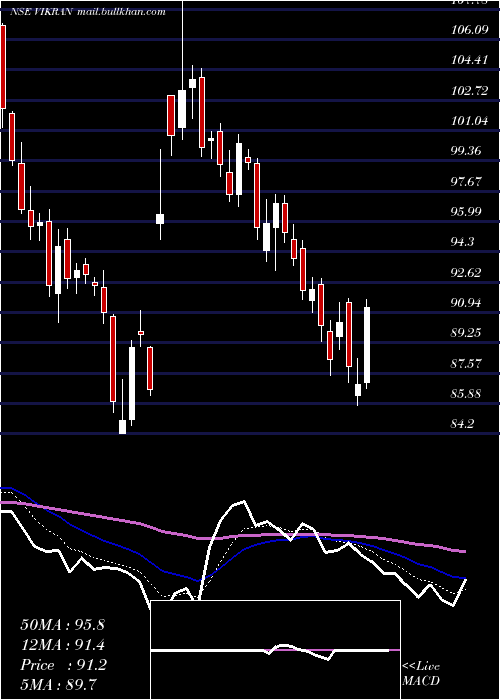The height and width of the screenshot is (700, 500).
Task: Click the 102.72 price axis label
Action: point(469,91)
